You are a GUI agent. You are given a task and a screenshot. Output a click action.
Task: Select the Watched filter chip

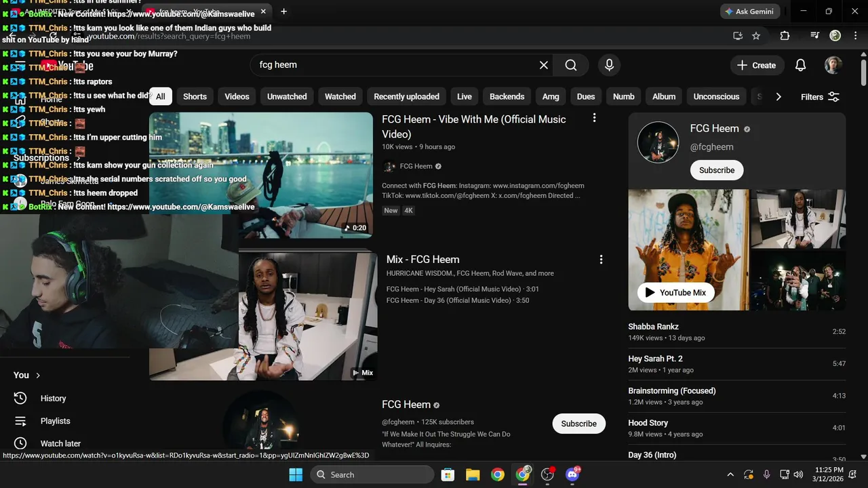[340, 96]
